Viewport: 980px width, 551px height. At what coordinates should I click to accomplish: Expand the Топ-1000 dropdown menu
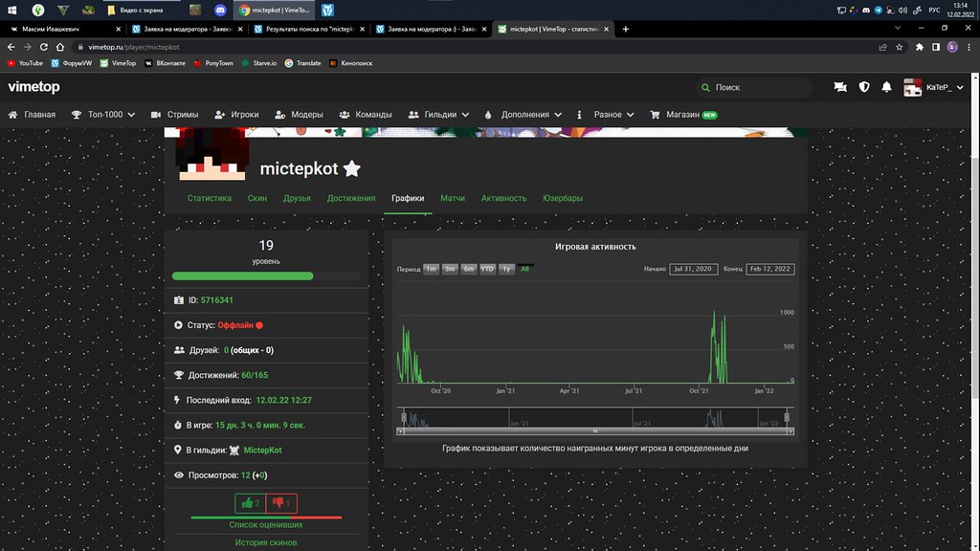coord(103,115)
